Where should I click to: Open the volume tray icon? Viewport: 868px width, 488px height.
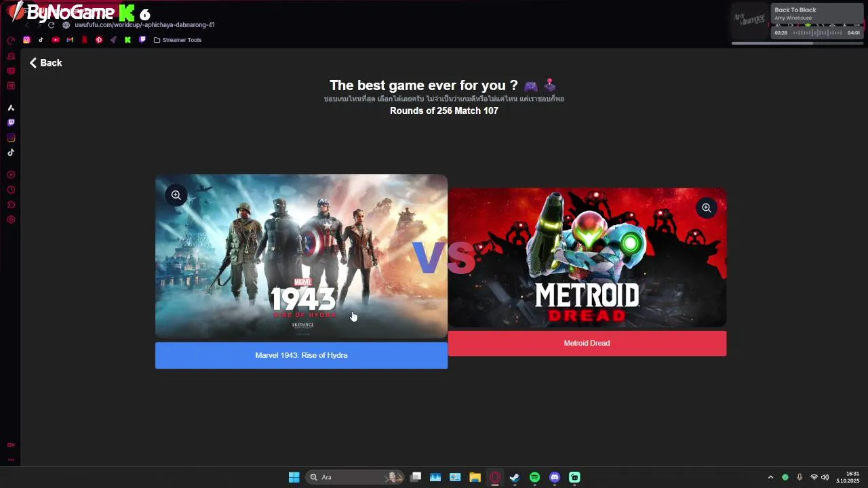[825, 477]
